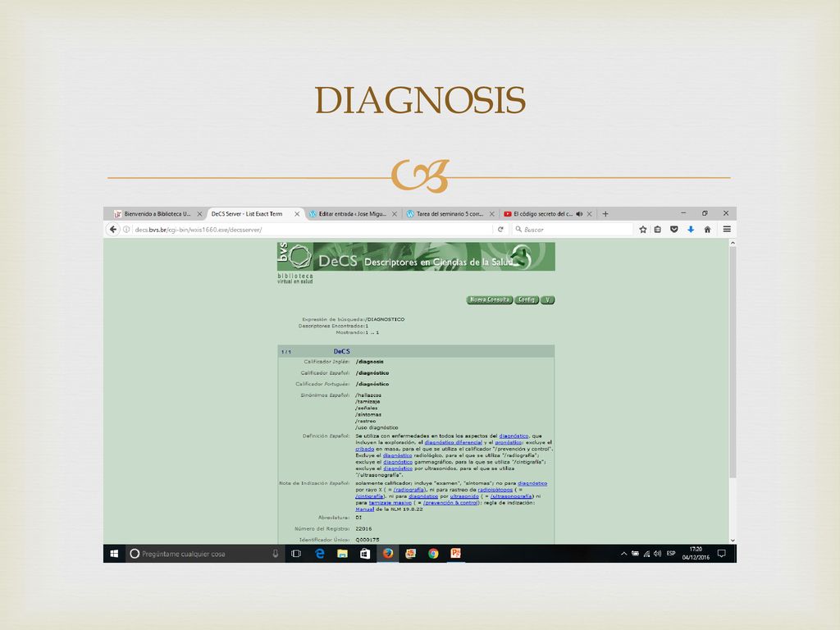
Task: Close the Editar entrada tab
Action: 395,214
